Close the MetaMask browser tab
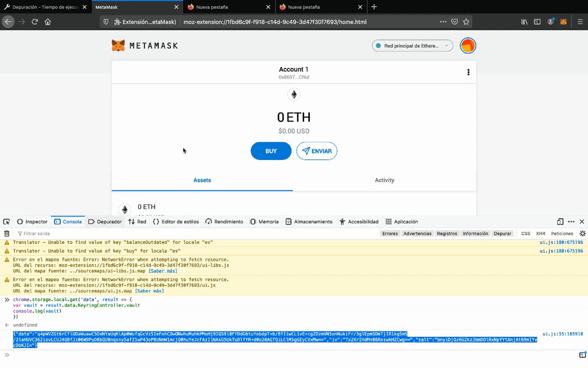 point(176,7)
